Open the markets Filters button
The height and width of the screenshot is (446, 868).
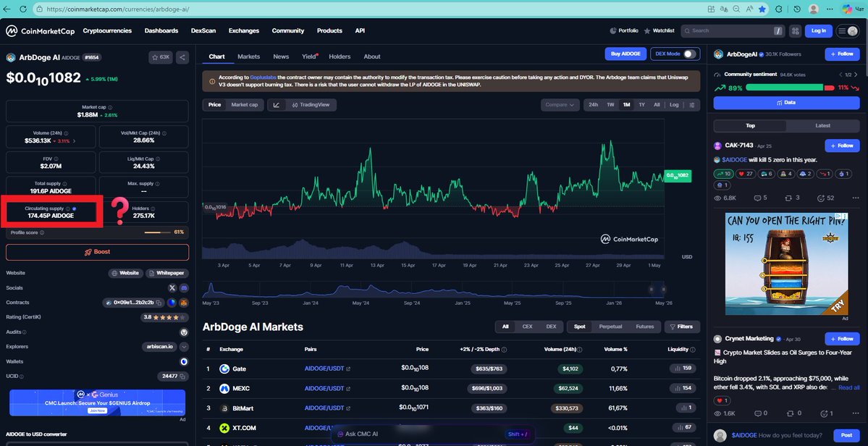682,327
